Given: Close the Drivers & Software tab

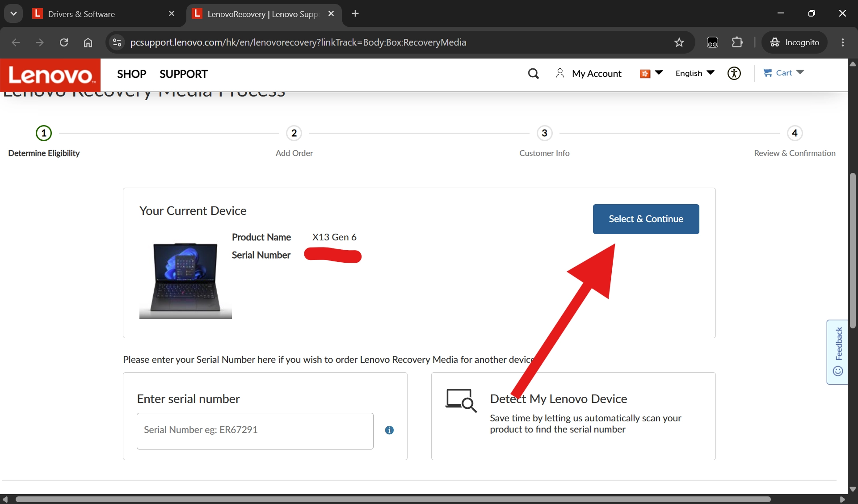Looking at the screenshot, I should click(x=172, y=14).
